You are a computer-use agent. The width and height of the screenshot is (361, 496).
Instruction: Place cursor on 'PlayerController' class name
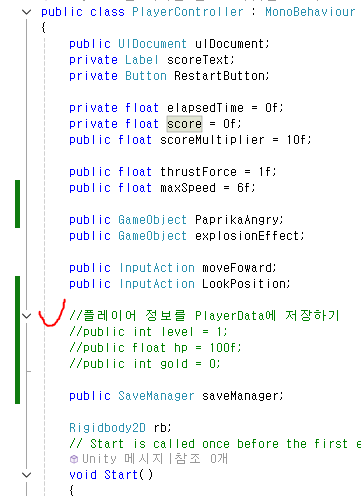[188, 12]
